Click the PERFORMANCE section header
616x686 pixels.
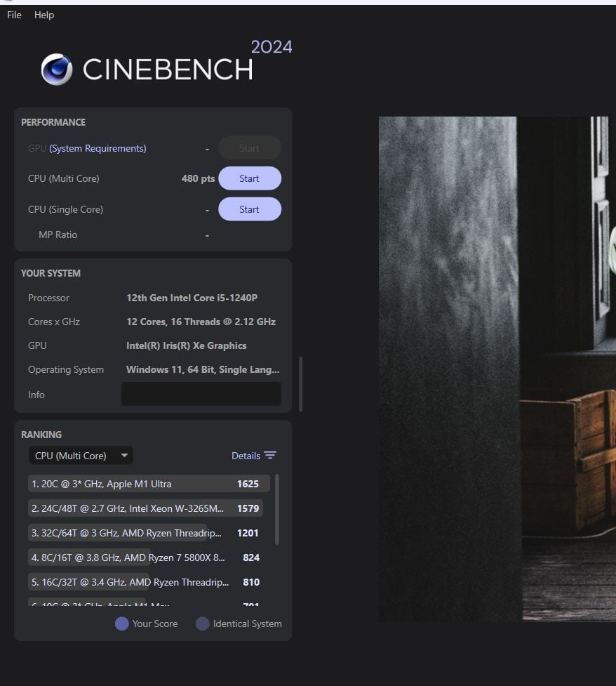[53, 122]
